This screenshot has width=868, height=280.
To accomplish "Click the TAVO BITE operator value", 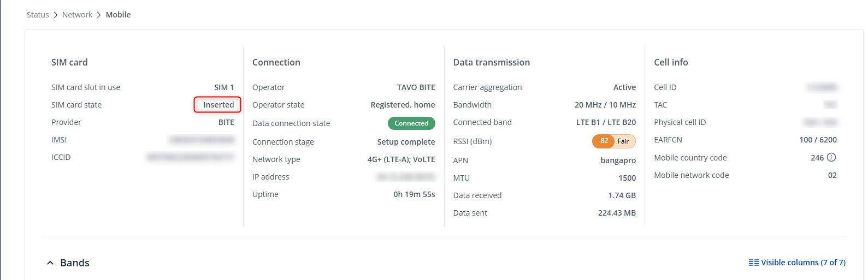I will coord(416,87).
